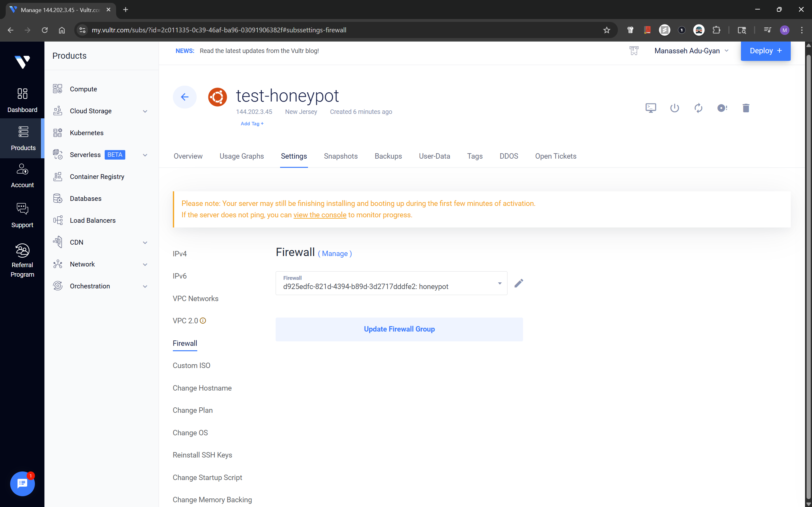Expand the CDN menu chevron

(x=145, y=243)
